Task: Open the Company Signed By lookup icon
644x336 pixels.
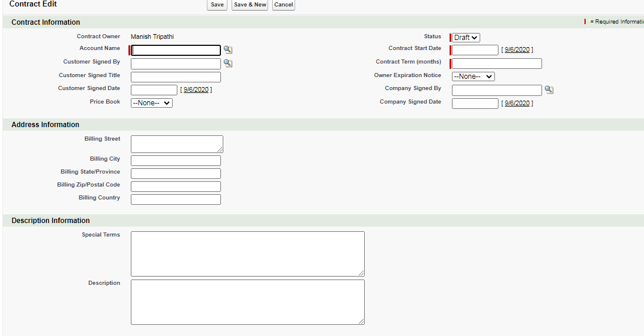Action: tap(549, 90)
